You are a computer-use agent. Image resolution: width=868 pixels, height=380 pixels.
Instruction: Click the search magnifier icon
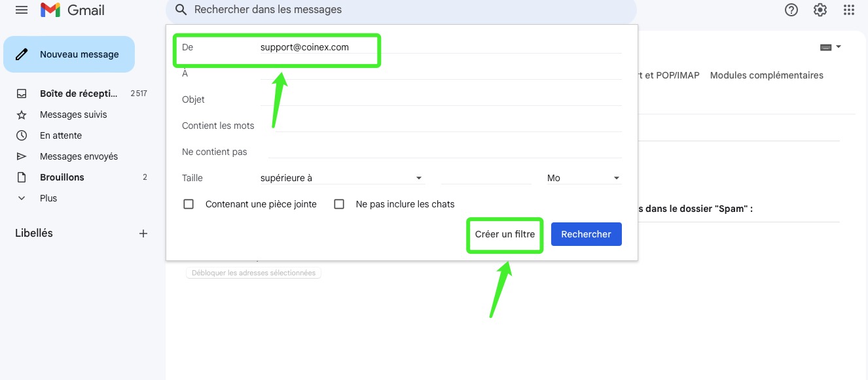point(181,10)
